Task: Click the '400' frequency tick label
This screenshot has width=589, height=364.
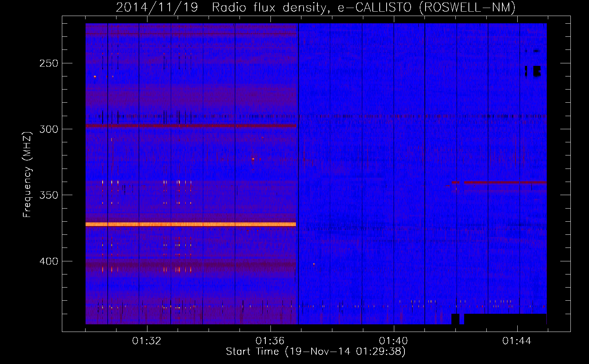Action: click(x=49, y=261)
